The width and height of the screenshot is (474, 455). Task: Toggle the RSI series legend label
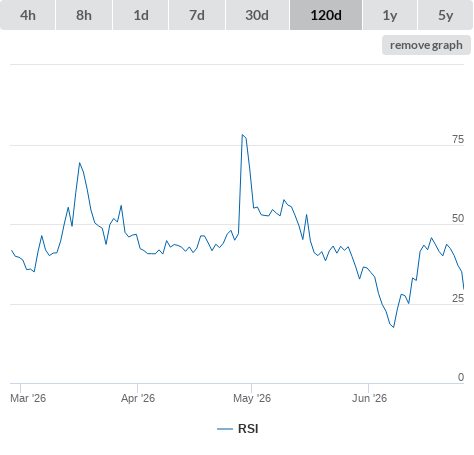248,429
